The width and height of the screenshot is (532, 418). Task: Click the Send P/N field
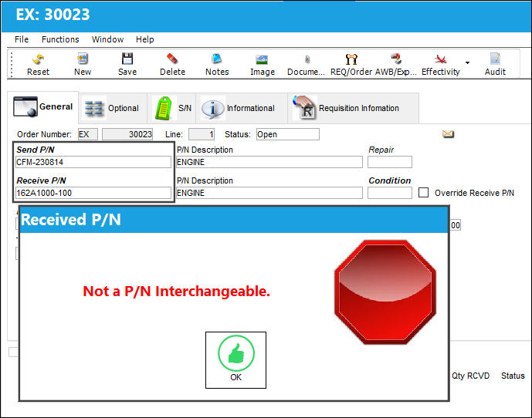[93, 162]
